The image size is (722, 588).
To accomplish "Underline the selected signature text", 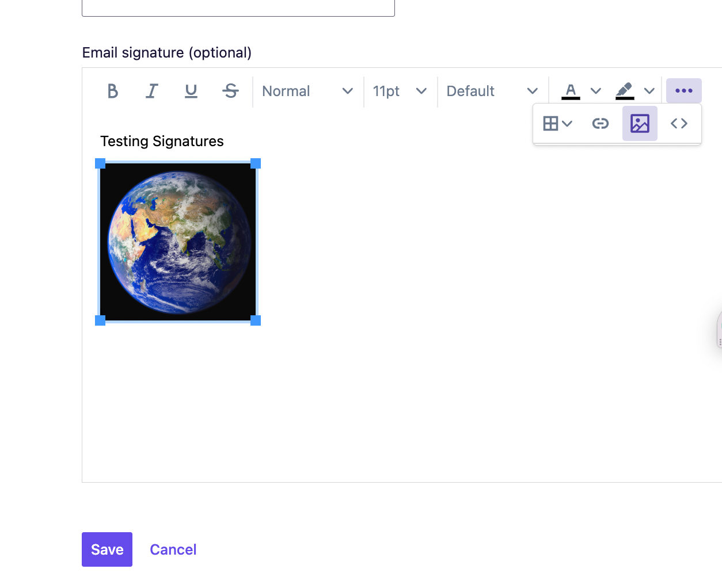I will click(191, 91).
